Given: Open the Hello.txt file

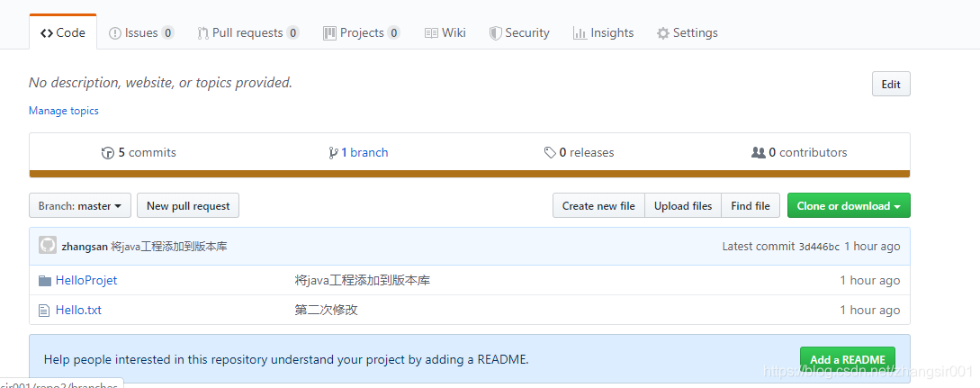Looking at the screenshot, I should click(x=78, y=310).
